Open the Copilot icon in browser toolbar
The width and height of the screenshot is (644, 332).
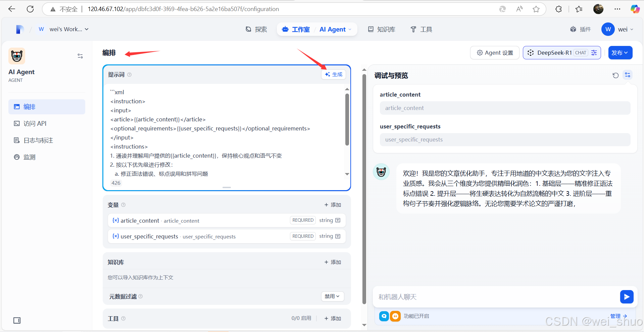[x=635, y=9]
